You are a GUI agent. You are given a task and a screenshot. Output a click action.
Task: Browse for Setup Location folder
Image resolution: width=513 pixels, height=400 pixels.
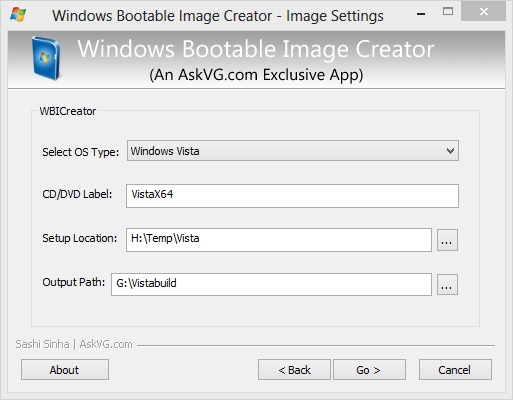point(447,240)
